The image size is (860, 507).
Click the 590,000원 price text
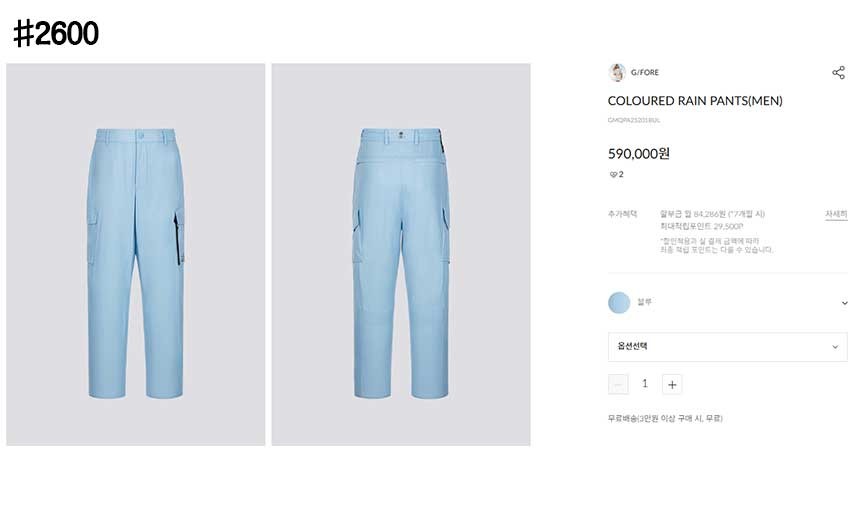[x=639, y=154]
